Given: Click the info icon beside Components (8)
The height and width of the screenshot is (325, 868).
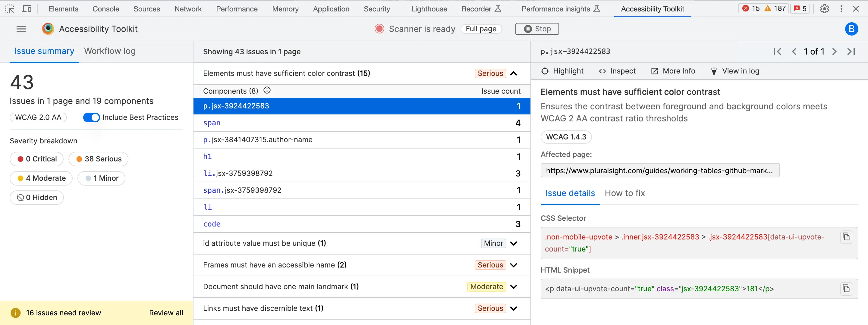Looking at the screenshot, I should click(x=267, y=90).
